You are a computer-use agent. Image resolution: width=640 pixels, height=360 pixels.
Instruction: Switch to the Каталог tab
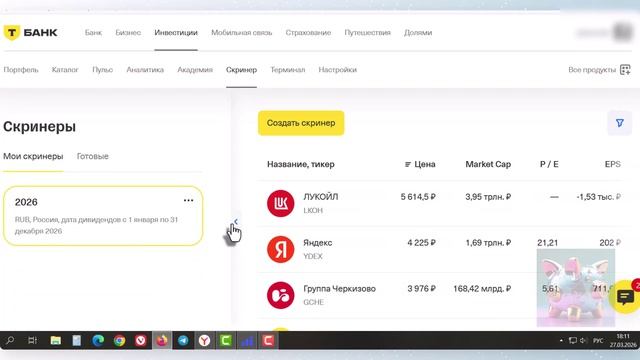65,70
